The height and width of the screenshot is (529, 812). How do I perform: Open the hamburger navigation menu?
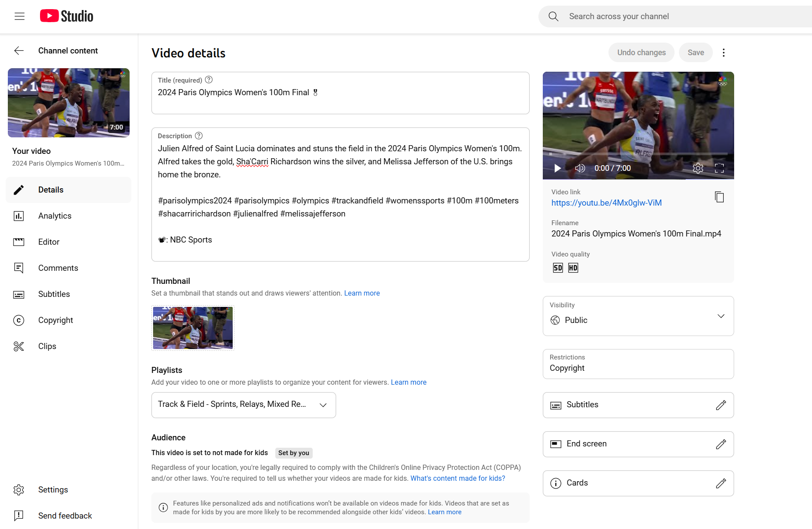[x=20, y=17]
